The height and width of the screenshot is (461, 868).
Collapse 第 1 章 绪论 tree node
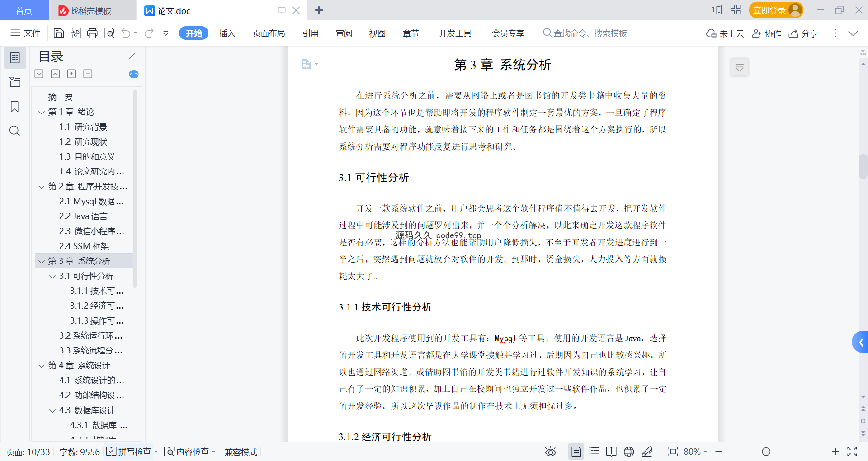[42, 112]
